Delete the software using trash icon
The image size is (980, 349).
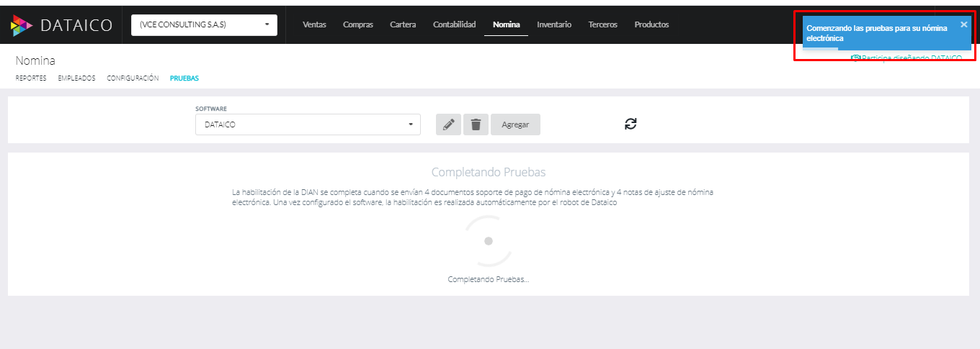[x=476, y=124]
